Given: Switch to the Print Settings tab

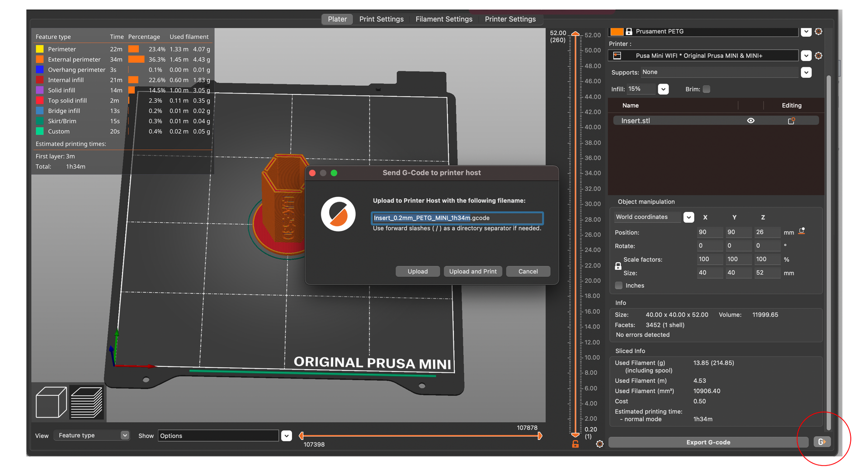Looking at the screenshot, I should coord(382,19).
